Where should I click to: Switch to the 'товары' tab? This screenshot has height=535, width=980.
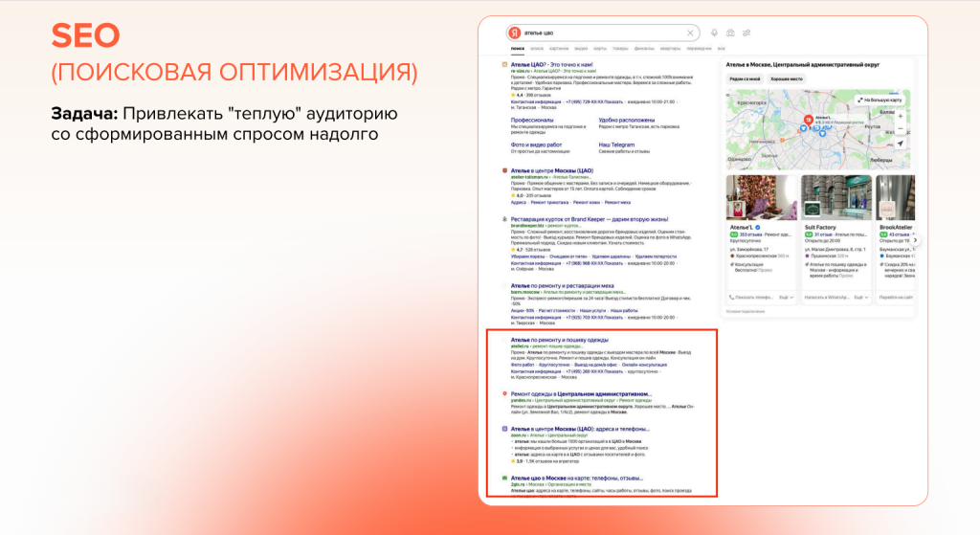(620, 48)
